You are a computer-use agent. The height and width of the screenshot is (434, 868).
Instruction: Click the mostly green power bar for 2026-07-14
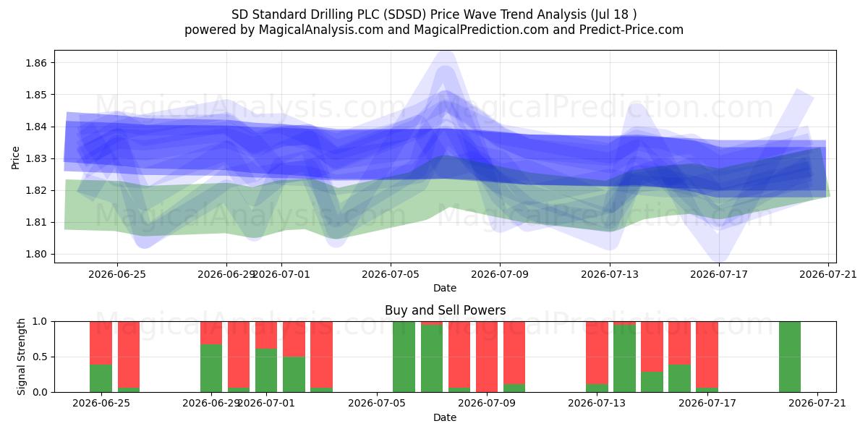[624, 357]
